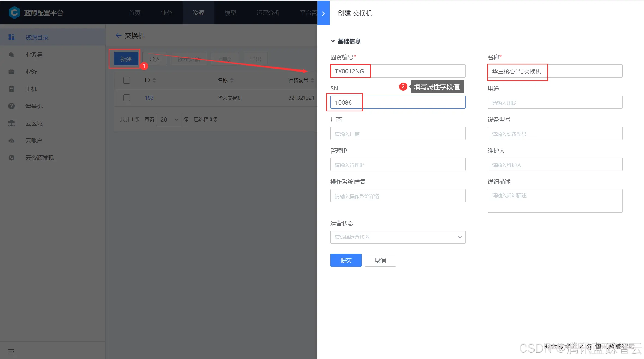
Task: Click the back arrow beside 交换机 title
Action: coord(118,35)
